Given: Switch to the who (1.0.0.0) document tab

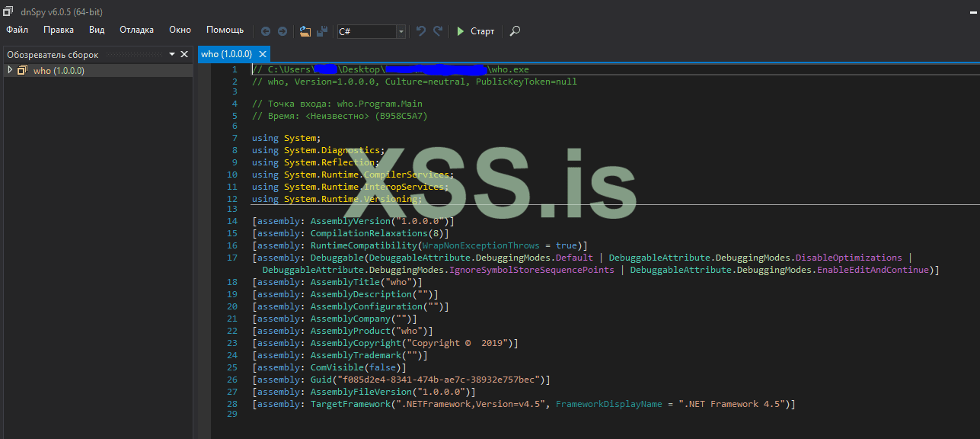Looking at the screenshot, I should pyautogui.click(x=226, y=54).
